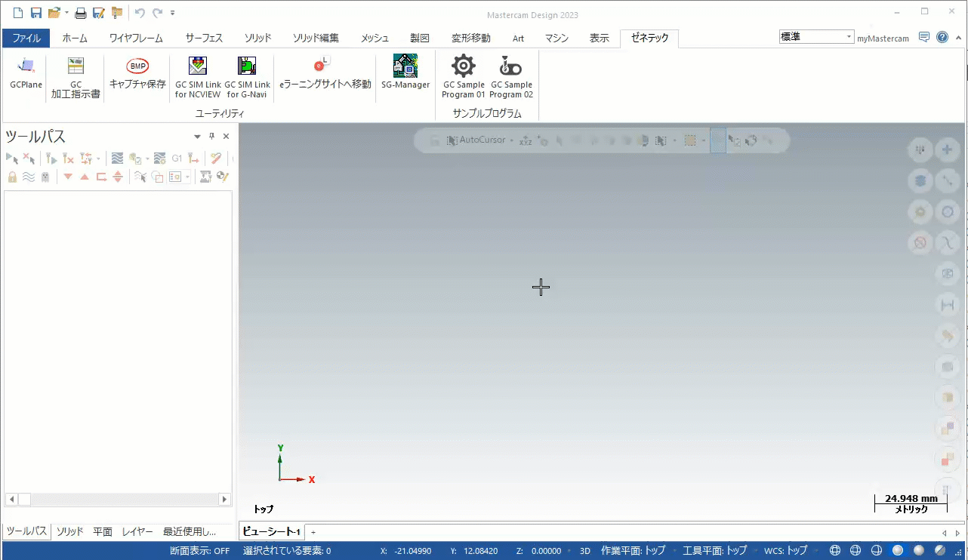The image size is (968, 560).
Task: Open the customize quick access toolbar arrow
Action: 173,13
